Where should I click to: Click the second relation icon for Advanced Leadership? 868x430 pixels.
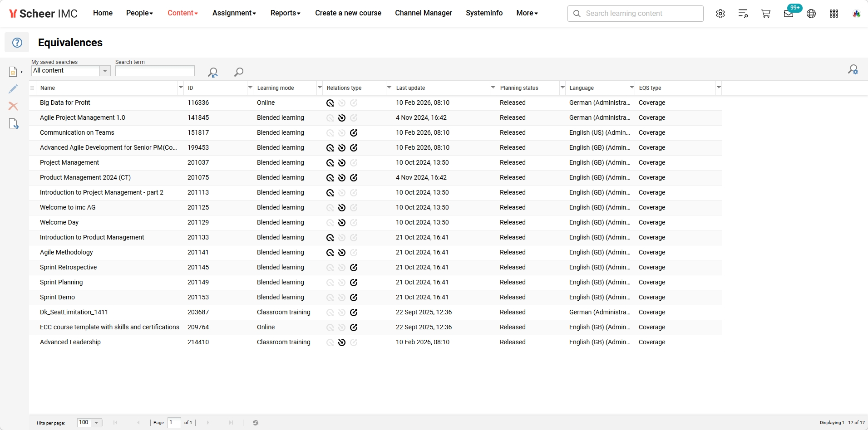[x=342, y=342]
